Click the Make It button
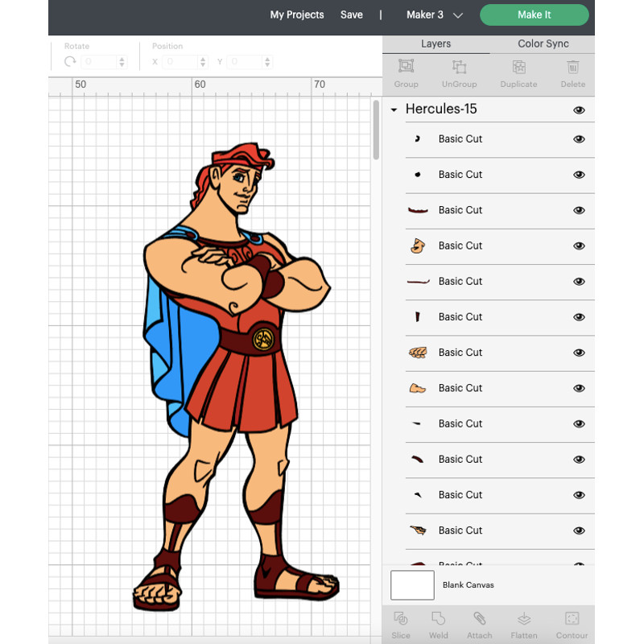This screenshot has width=644, height=644. (534, 14)
